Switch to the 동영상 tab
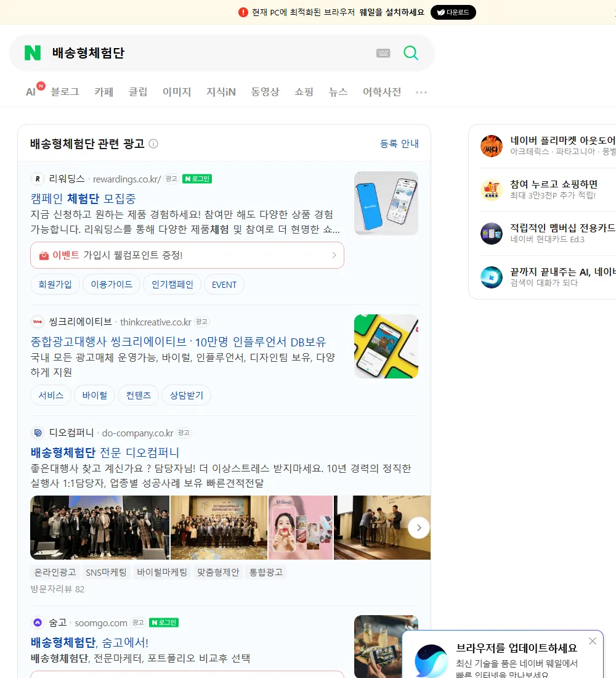 265,92
